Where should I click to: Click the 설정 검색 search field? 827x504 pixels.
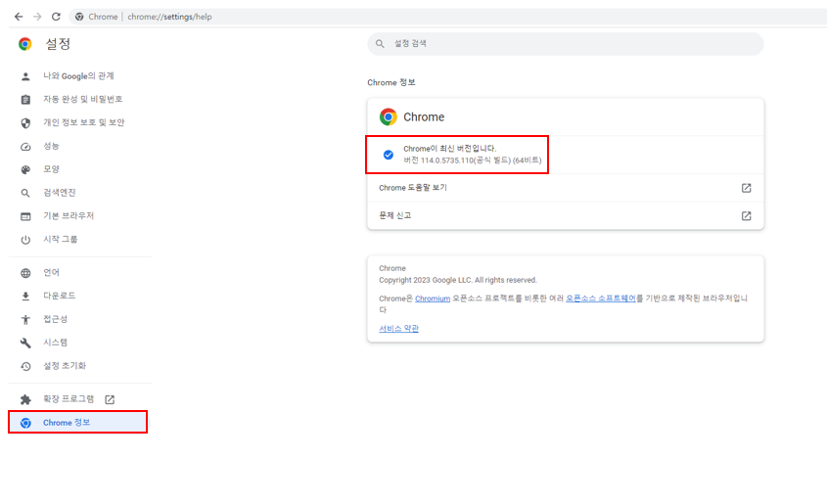click(x=566, y=44)
